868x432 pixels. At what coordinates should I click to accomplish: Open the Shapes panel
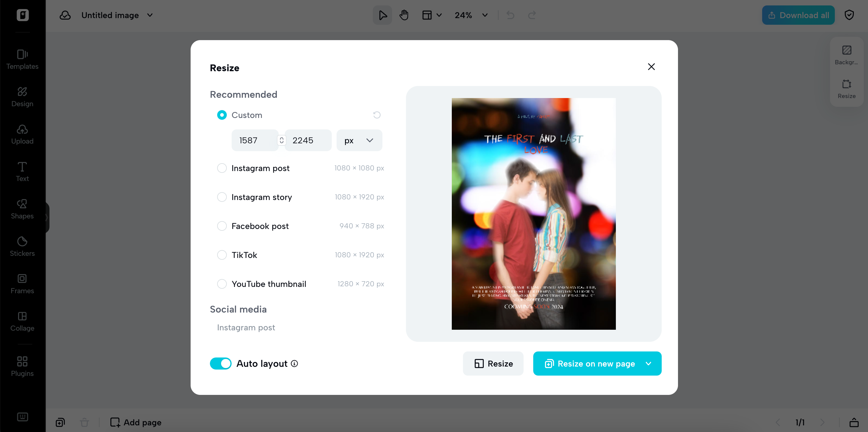pyautogui.click(x=22, y=209)
